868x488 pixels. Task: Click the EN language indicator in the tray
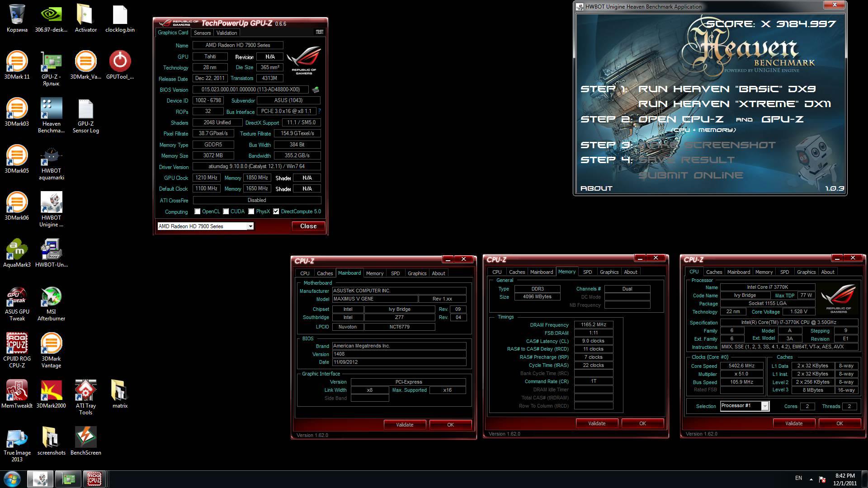[798, 478]
